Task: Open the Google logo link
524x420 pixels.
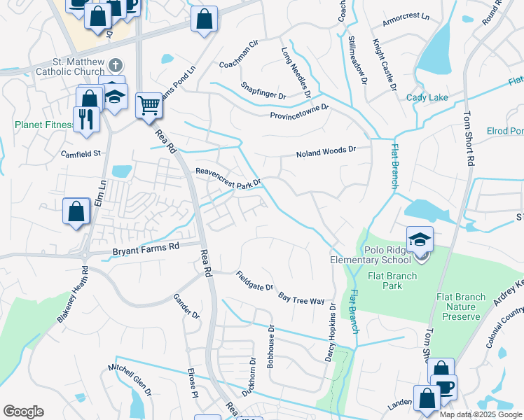Action: tap(23, 412)
